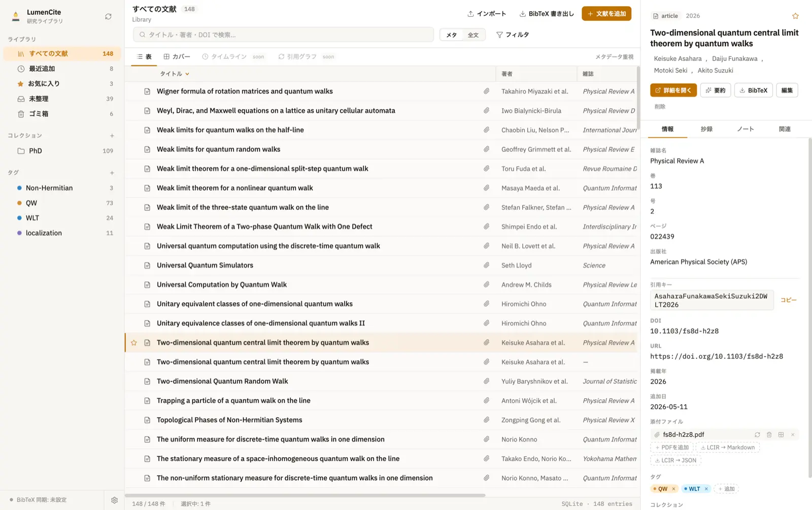This screenshot has height=510, width=812.
Task: Click document icon of Trapping a particle row
Action: click(147, 401)
